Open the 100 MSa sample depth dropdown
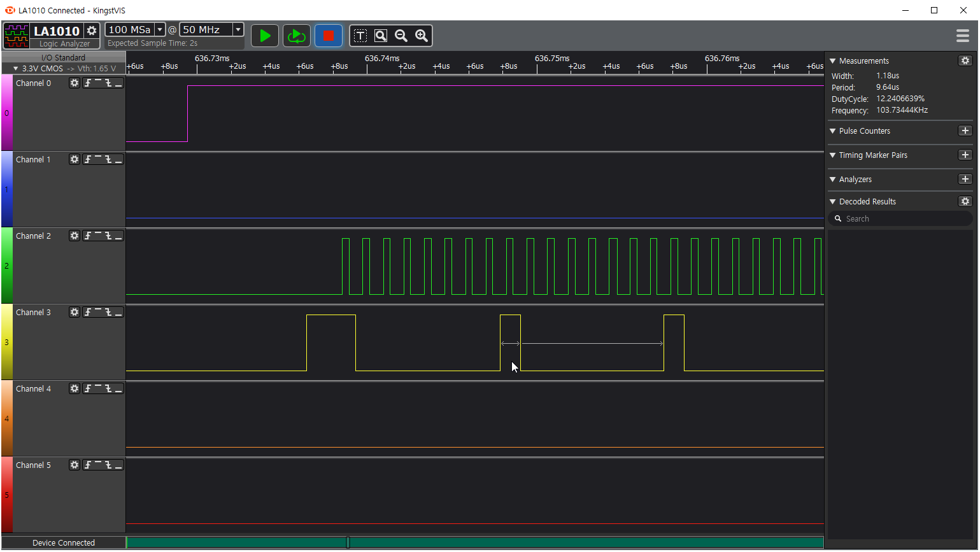980x552 pixels. (x=160, y=30)
